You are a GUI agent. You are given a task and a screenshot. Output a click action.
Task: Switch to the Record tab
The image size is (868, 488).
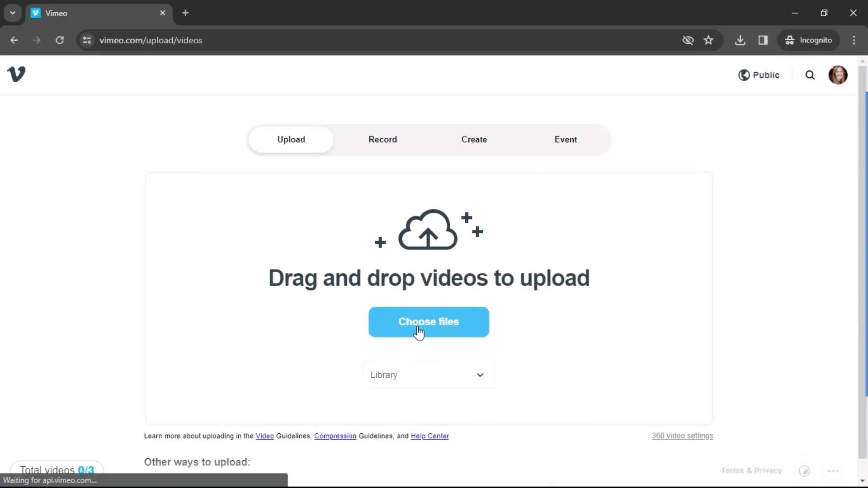382,140
